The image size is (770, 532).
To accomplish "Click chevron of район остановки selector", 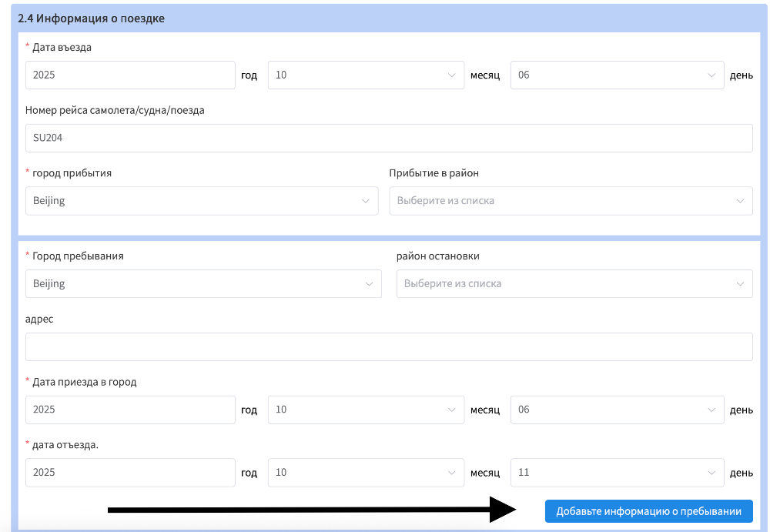I will pos(740,284).
